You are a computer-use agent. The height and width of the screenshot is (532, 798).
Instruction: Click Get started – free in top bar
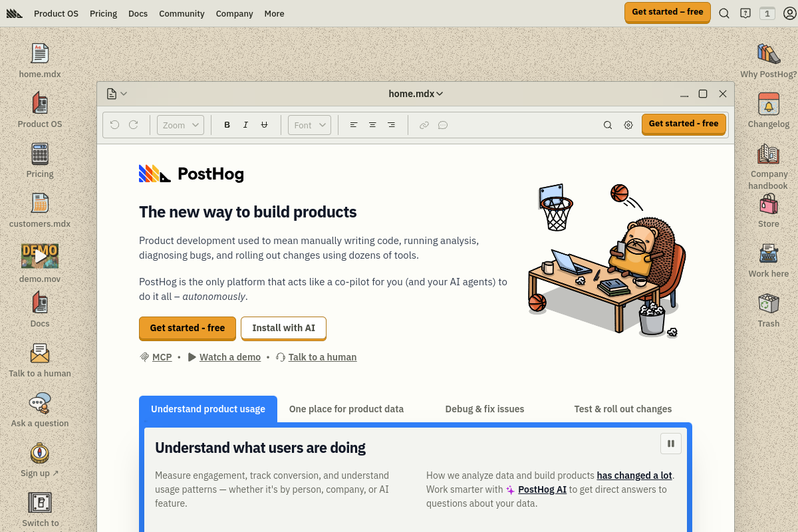click(668, 12)
